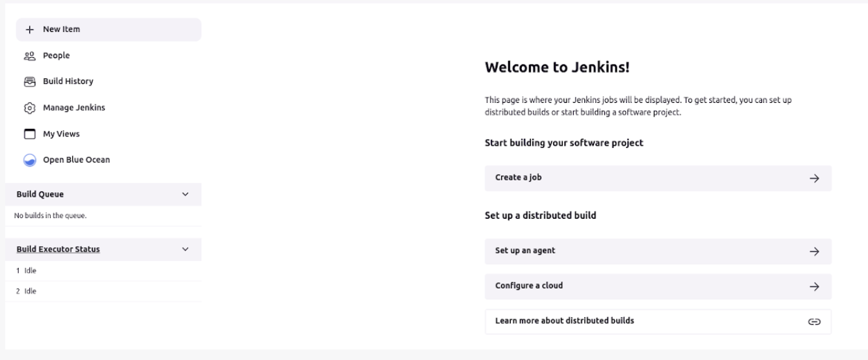Open the Build Executor Status link
This screenshot has height=360, width=868.
point(58,249)
